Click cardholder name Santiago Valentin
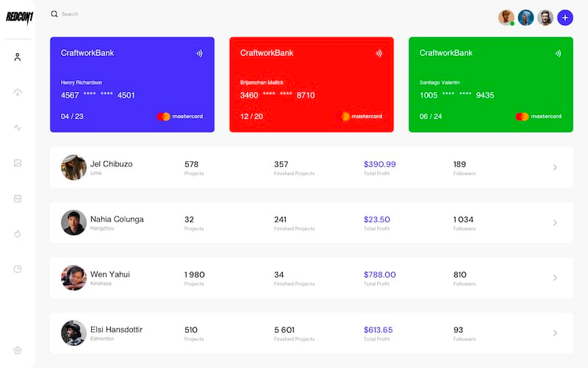The width and height of the screenshot is (588, 368). coord(440,82)
